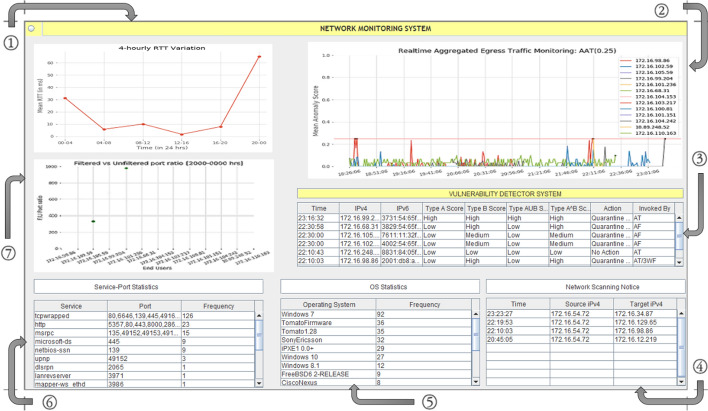Select the SonyEricsson row in OS Statistics
The image size is (708, 411).
(376, 340)
